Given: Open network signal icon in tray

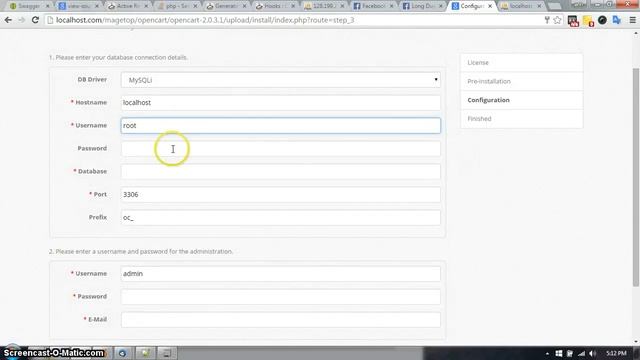Looking at the screenshot, I should tap(582, 353).
